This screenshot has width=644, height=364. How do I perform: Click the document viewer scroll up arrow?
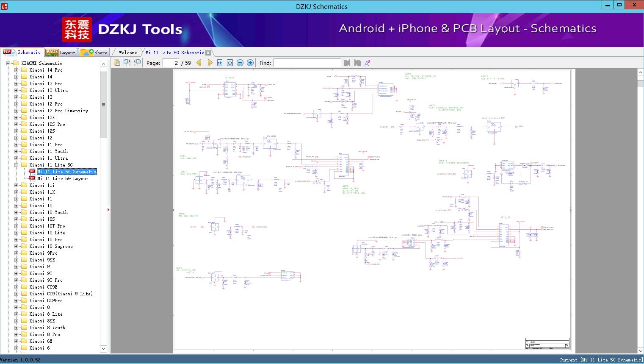[640, 72]
